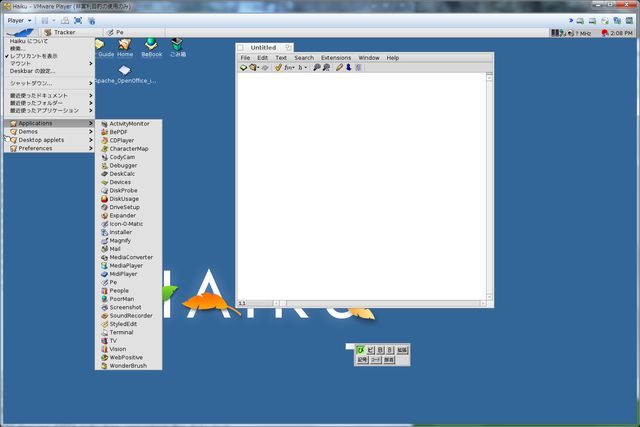Click the vertical scrollbar in Pe window

[x=489, y=187]
